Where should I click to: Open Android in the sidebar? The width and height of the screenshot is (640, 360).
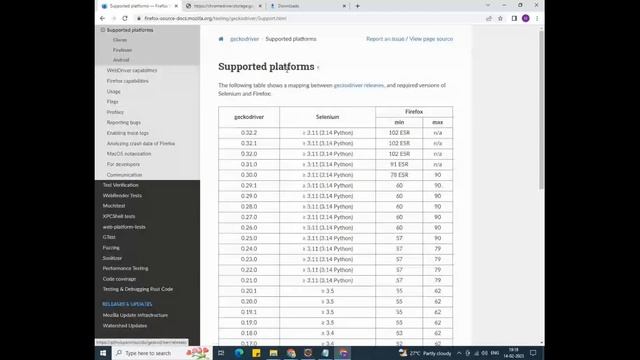(121, 60)
